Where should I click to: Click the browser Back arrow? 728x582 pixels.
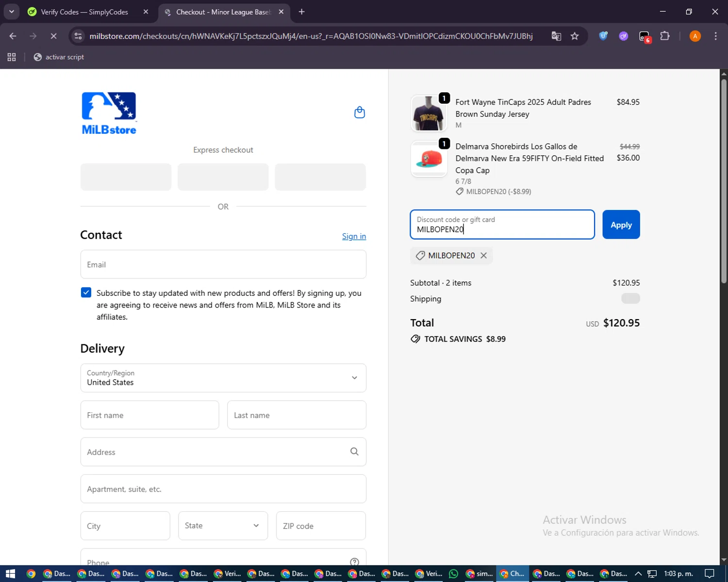[x=13, y=36]
